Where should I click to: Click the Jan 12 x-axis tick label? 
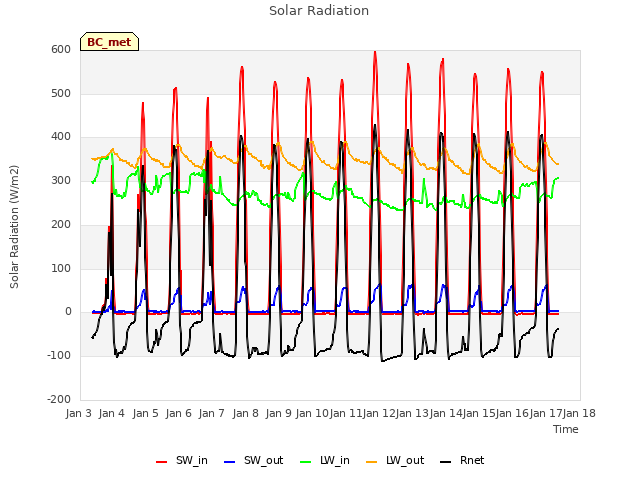click(379, 413)
